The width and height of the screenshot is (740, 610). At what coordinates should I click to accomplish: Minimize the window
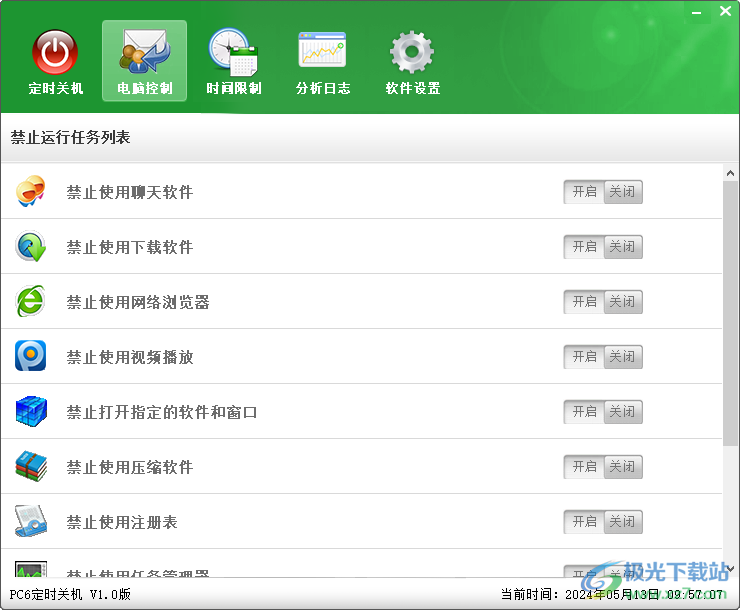pyautogui.click(x=697, y=12)
